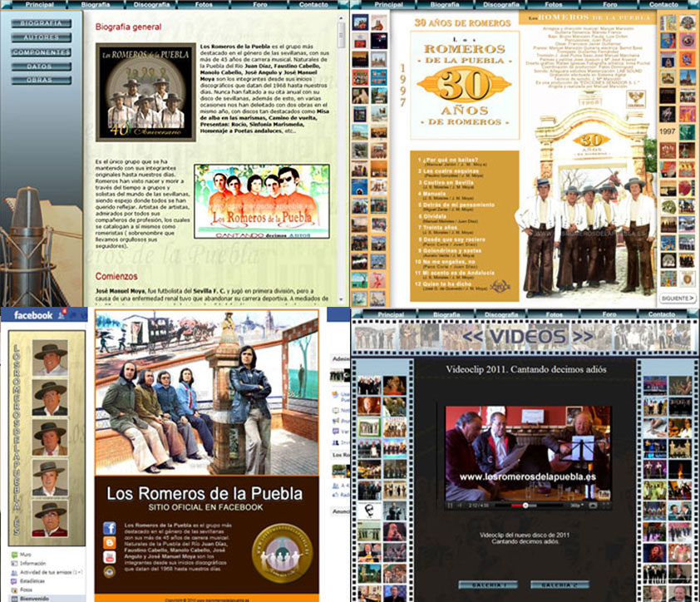Click the SIGUIENTE button on discography page
Image resolution: width=700 pixels, height=602 pixels.
pos(678,298)
